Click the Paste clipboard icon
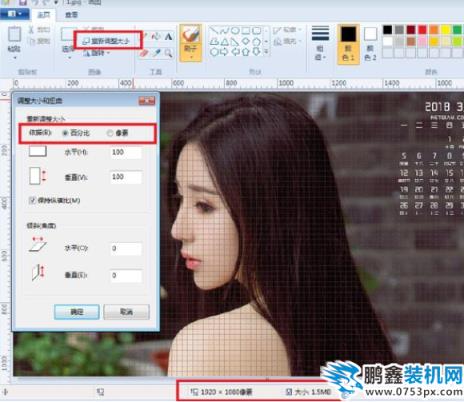Viewport: 464px width, 402px height. click(14, 34)
